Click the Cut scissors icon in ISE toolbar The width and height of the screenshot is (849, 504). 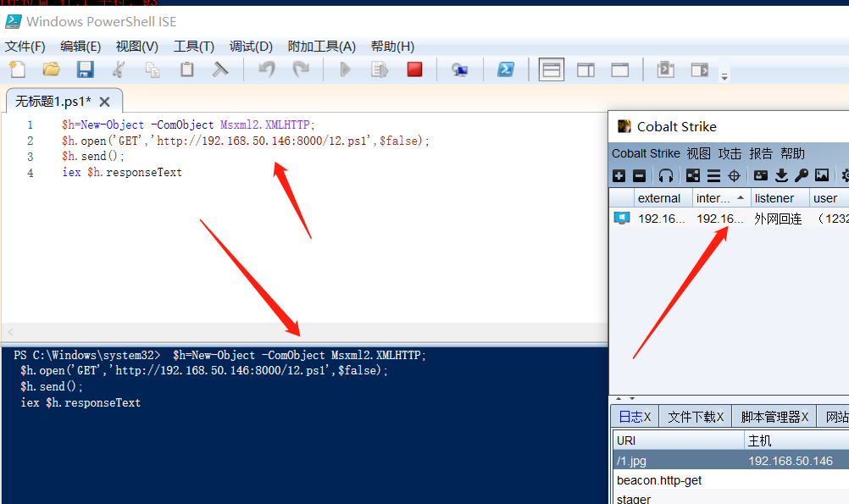(119, 69)
